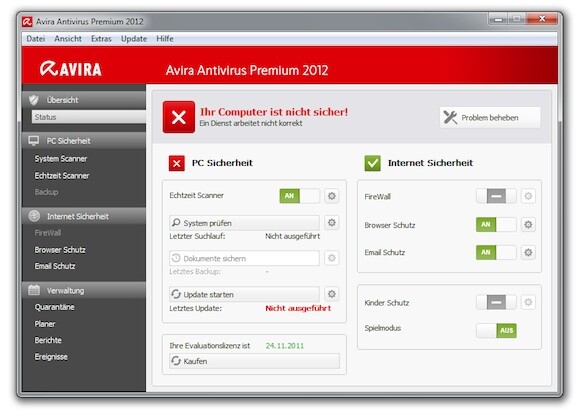
Task: Open Dokumente sichern settings gear
Action: [331, 258]
